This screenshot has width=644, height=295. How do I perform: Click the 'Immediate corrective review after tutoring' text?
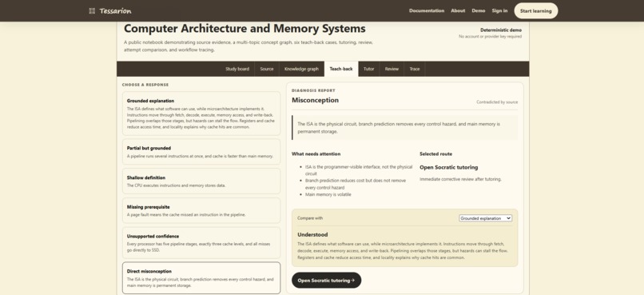click(460, 179)
